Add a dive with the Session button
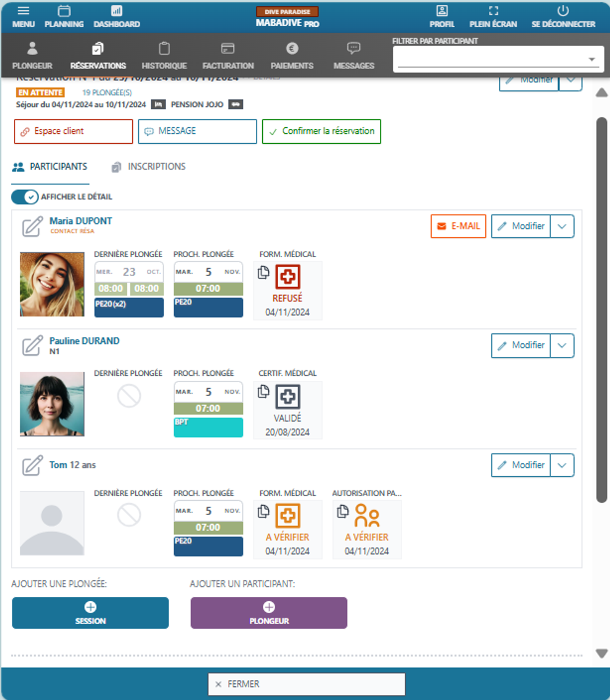Viewport: 610px width, 700px height. (90, 613)
